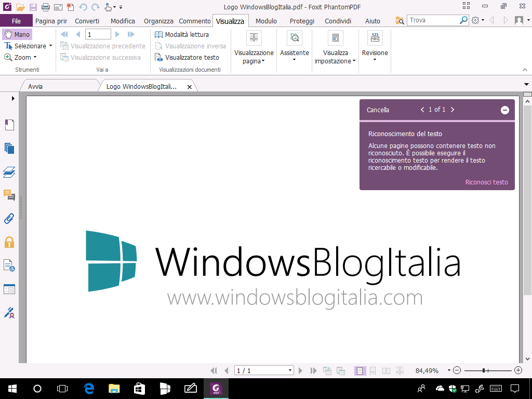Viewport: 532px width, 399px height.
Task: Click in the Trova search field
Action: 433,20
